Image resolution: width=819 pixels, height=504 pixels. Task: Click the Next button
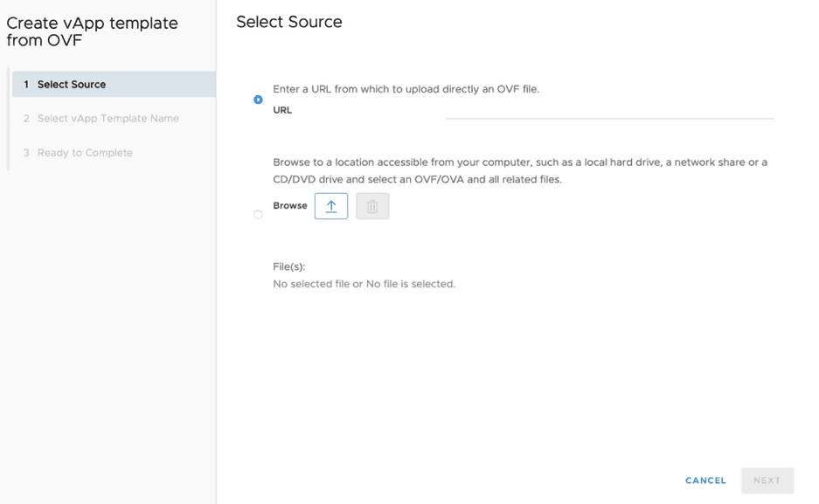point(767,480)
